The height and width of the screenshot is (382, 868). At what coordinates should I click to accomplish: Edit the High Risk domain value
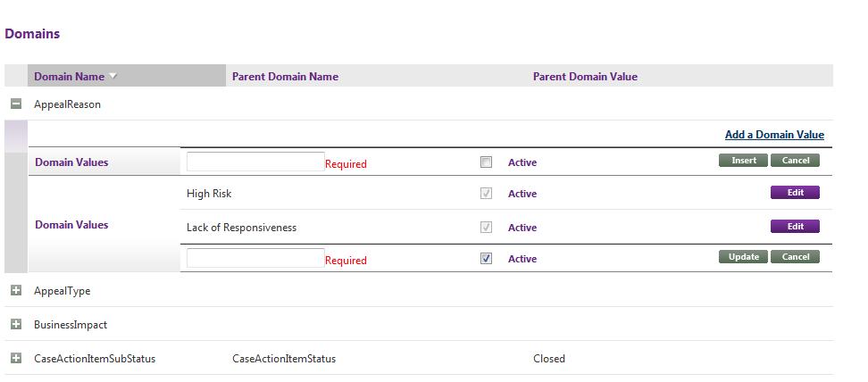795,193
